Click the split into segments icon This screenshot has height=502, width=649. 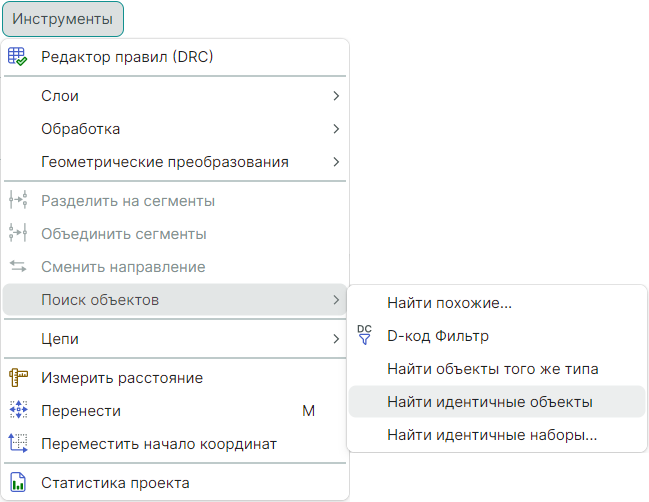pos(18,201)
